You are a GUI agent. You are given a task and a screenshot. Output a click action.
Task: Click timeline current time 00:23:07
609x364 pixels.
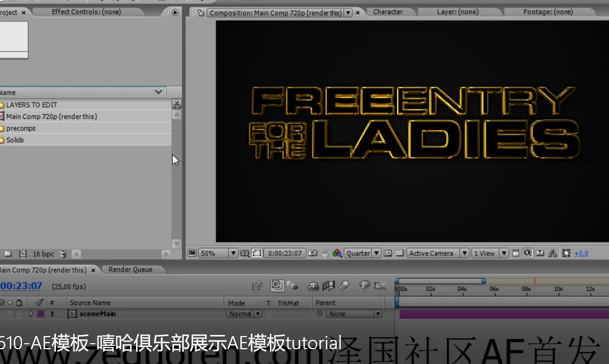21,286
